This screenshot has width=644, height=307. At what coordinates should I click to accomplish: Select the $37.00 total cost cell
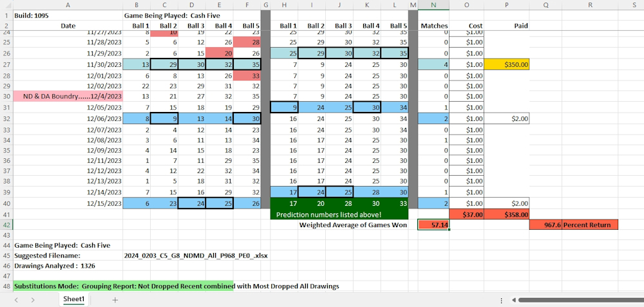(x=467, y=214)
